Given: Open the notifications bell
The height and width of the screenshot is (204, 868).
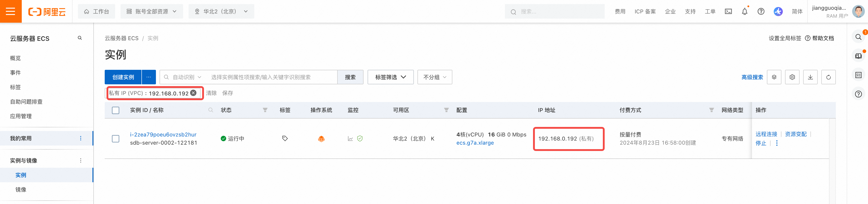Looking at the screenshot, I should pos(745,12).
